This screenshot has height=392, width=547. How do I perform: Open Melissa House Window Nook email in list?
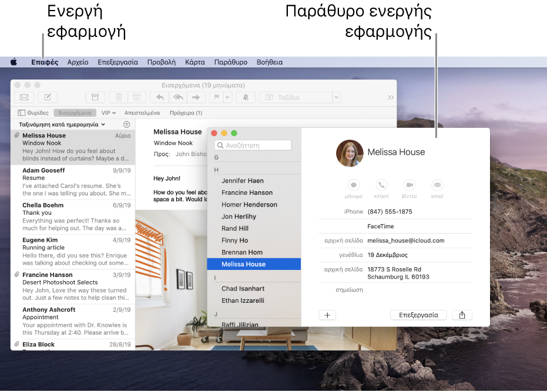tap(73, 147)
